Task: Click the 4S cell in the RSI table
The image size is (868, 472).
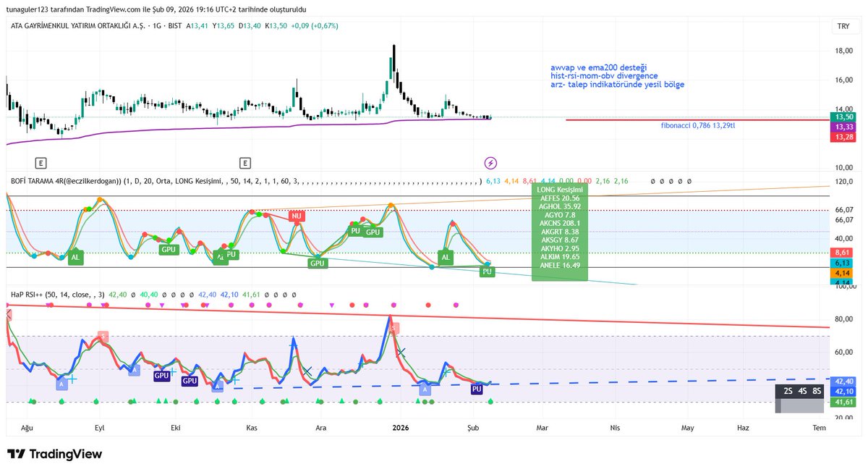Action: click(x=803, y=391)
